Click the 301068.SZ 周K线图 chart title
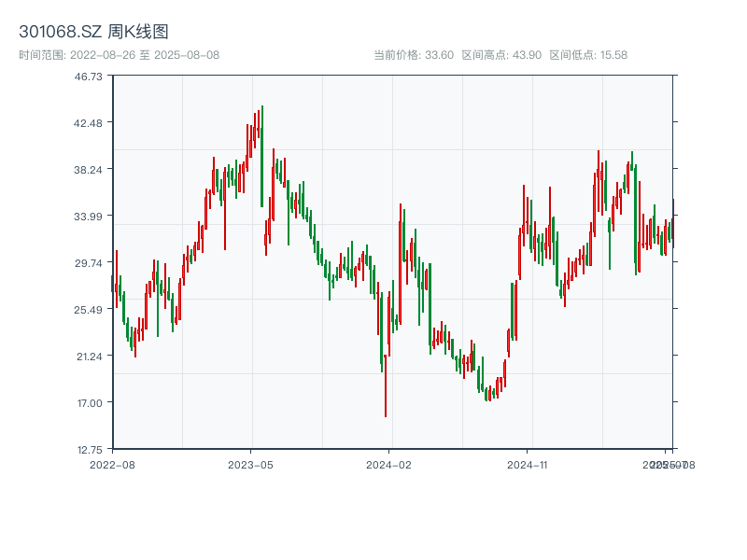Screen dimensions: 747x560 [x=93, y=32]
